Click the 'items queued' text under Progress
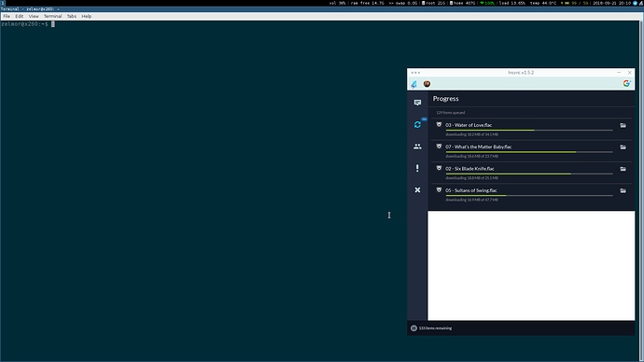The width and height of the screenshot is (644, 362). click(x=451, y=113)
